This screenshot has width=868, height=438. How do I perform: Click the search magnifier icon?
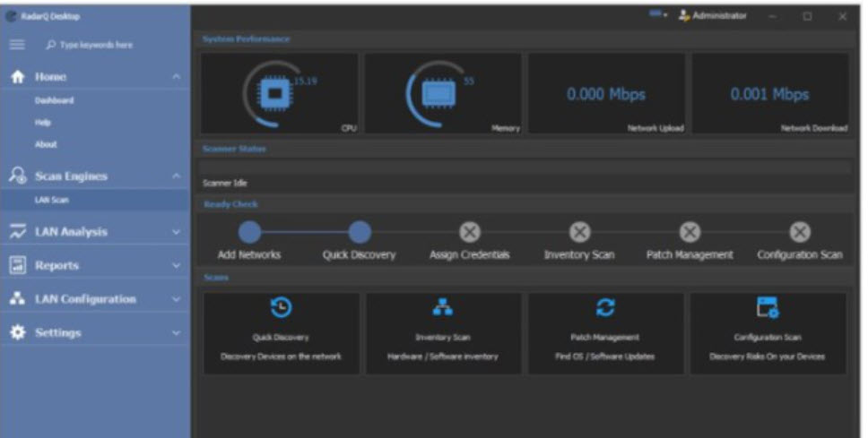click(x=51, y=45)
